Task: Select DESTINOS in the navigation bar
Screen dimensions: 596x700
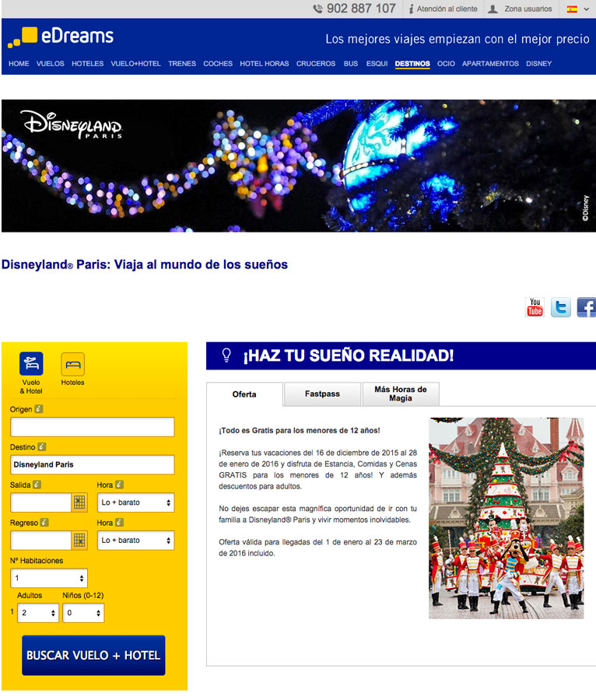Action: pos(412,64)
